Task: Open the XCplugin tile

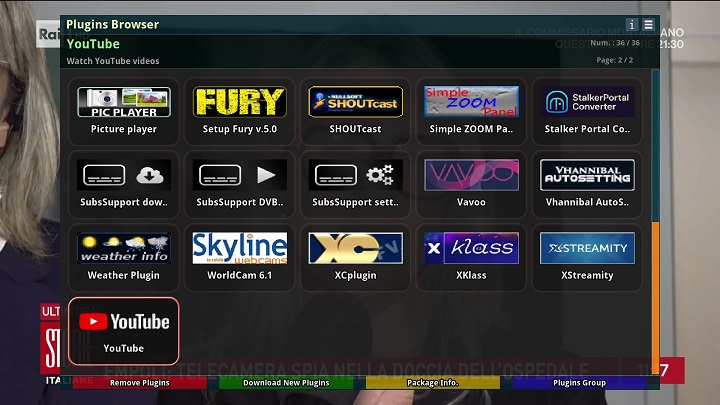Action: click(355, 258)
